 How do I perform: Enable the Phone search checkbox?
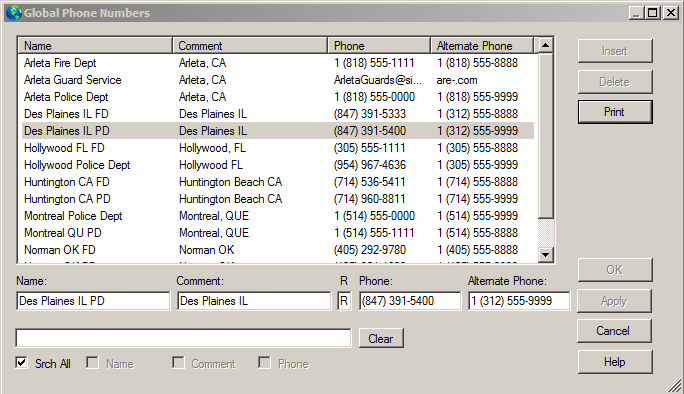pos(264,362)
